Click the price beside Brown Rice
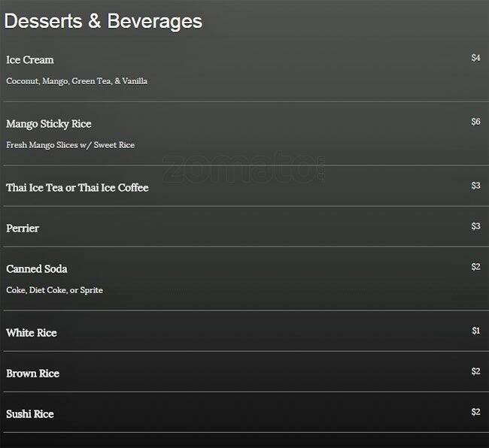Image resolution: width=489 pixels, height=448 pixels. pyautogui.click(x=475, y=371)
